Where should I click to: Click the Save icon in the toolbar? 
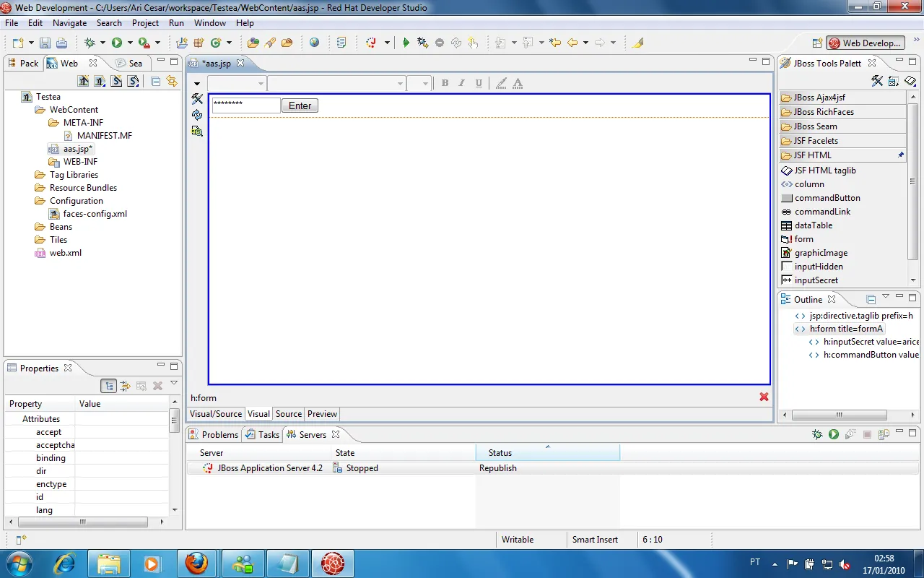coord(45,43)
